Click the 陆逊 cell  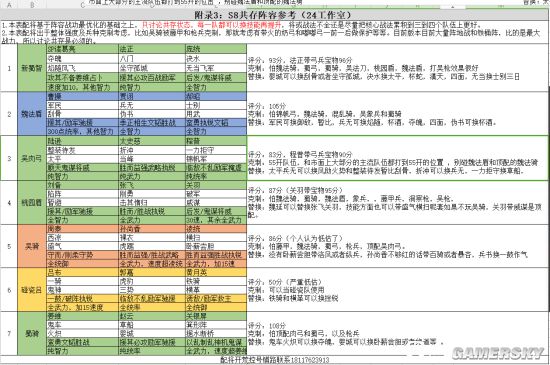click(x=82, y=141)
